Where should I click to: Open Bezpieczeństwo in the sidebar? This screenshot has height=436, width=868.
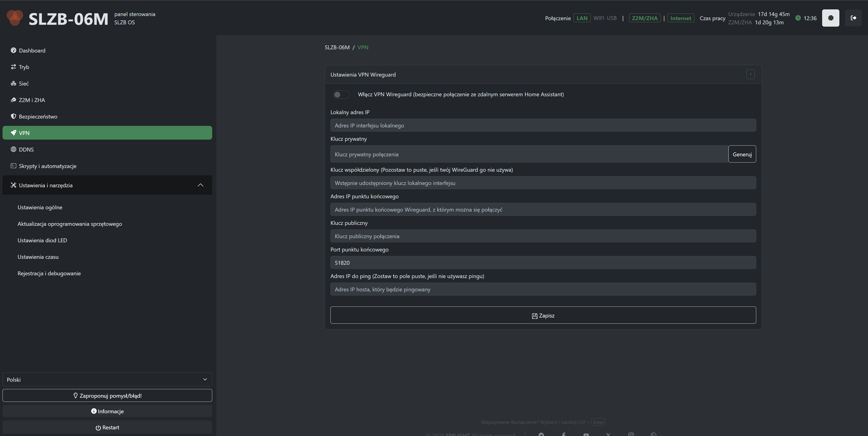coord(38,116)
